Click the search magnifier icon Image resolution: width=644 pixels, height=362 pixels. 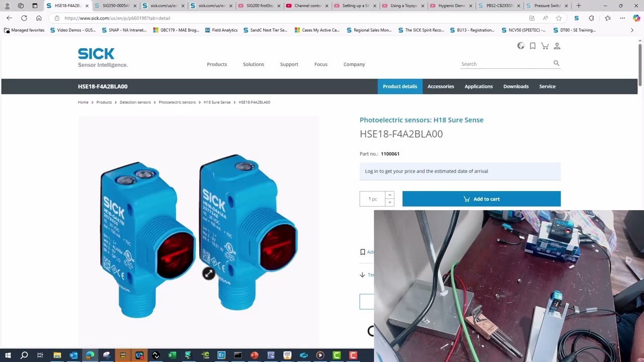556,63
